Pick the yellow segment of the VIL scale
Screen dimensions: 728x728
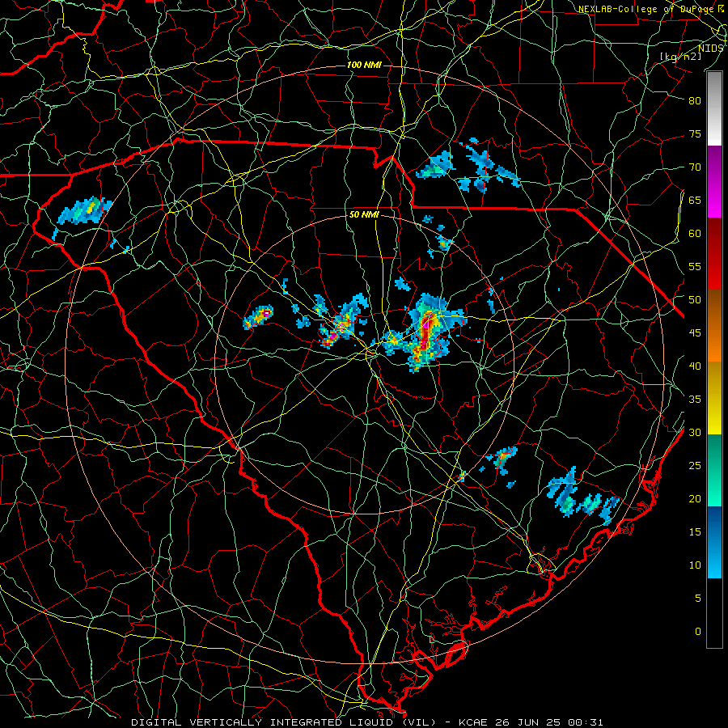point(714,398)
